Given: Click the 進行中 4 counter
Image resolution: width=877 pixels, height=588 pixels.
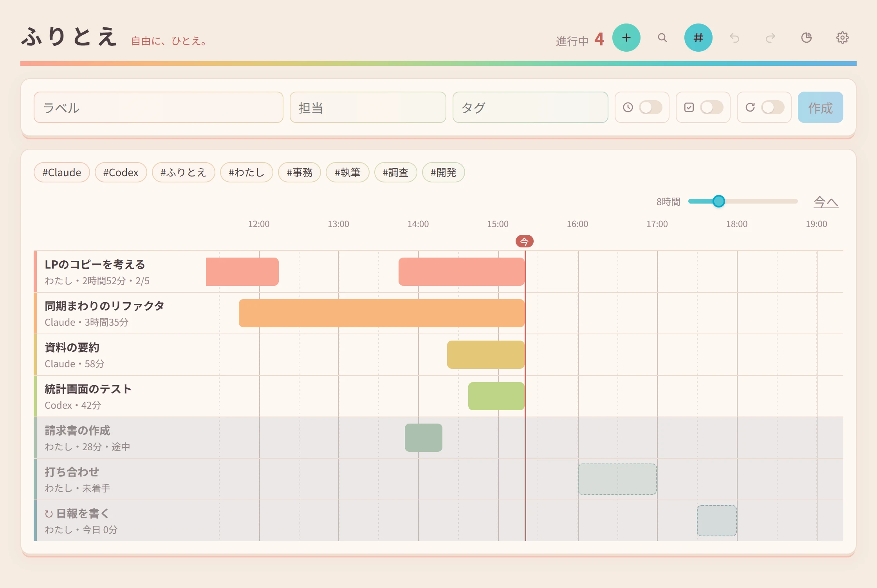Looking at the screenshot, I should [580, 40].
